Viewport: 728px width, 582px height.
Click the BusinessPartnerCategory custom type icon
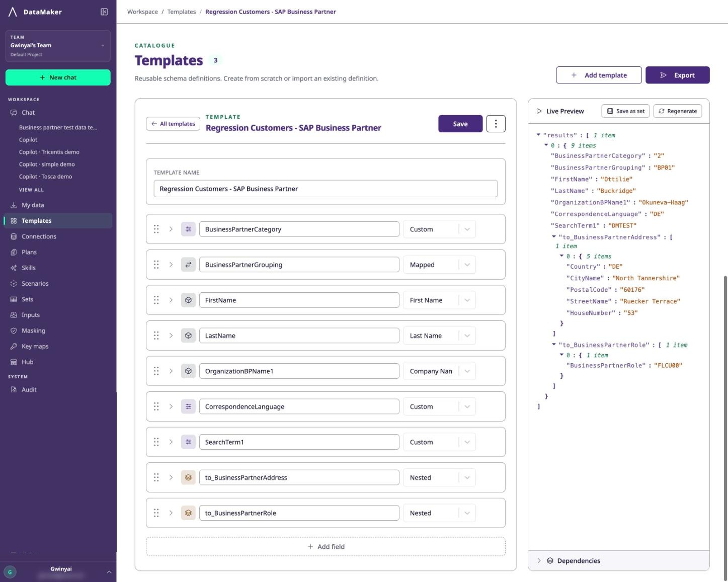(x=188, y=229)
